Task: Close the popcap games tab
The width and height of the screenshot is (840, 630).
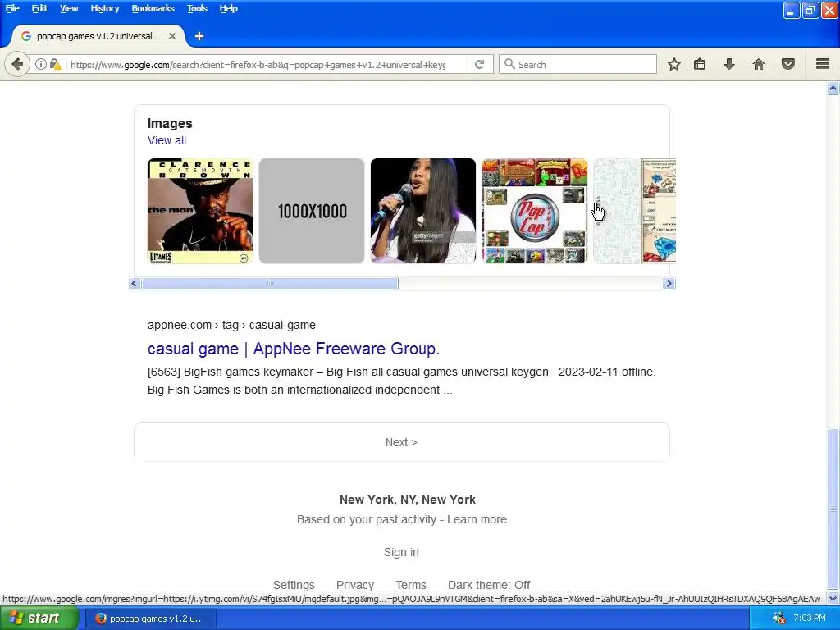Action: coord(172,36)
